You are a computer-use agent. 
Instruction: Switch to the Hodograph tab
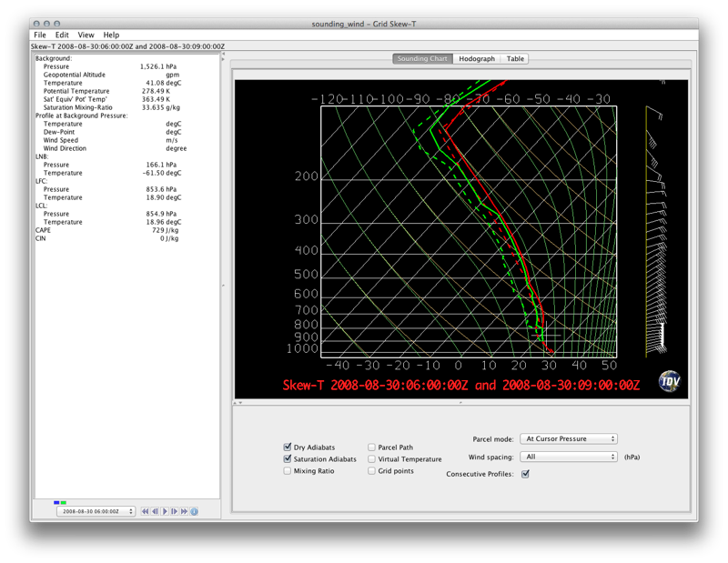pyautogui.click(x=477, y=59)
